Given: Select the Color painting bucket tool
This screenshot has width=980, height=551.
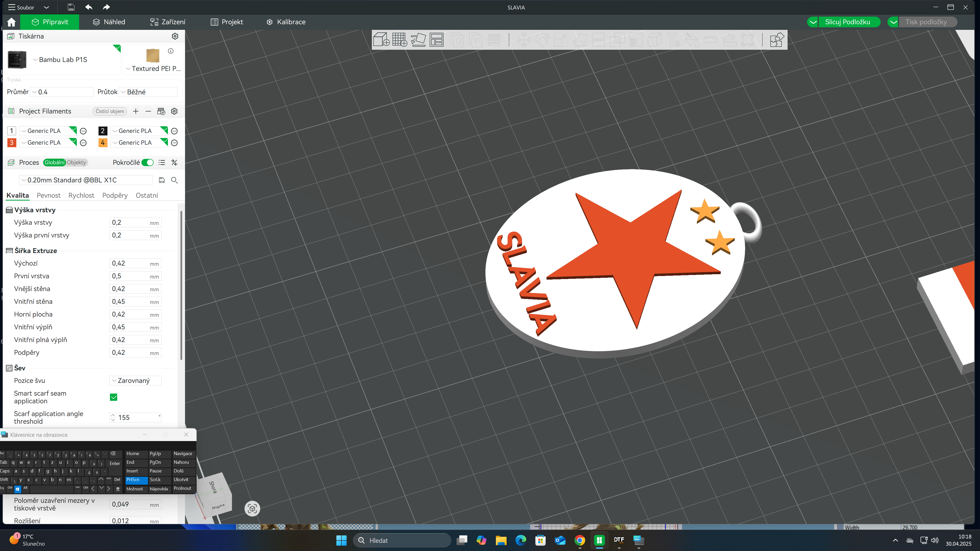Looking at the screenshot, I should point(692,40).
